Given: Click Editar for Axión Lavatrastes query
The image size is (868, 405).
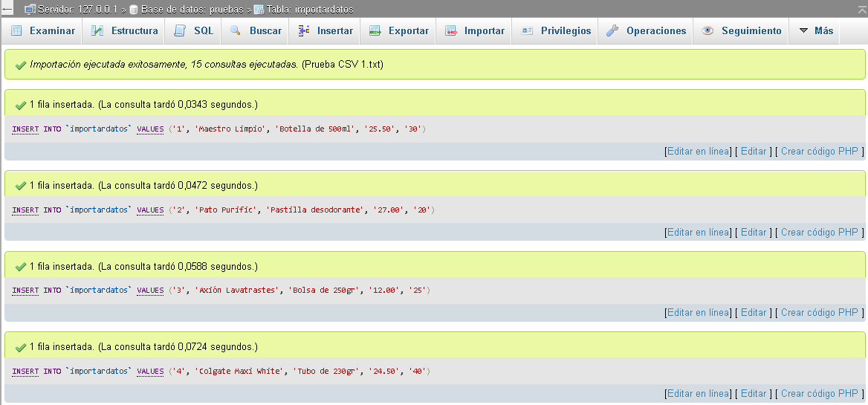Looking at the screenshot, I should click(753, 313).
